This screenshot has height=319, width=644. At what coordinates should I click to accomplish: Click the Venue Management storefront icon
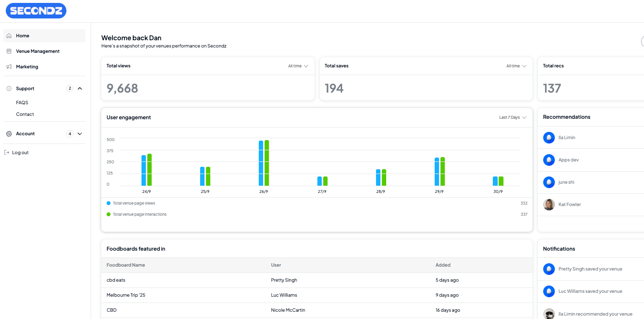pyautogui.click(x=9, y=51)
